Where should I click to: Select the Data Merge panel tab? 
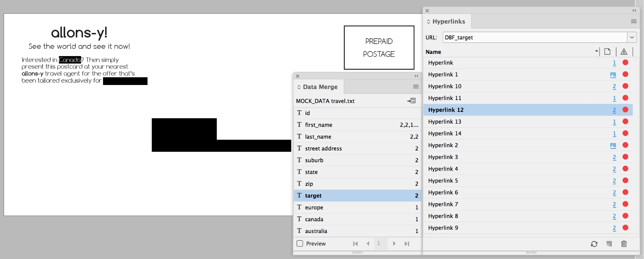coord(318,87)
